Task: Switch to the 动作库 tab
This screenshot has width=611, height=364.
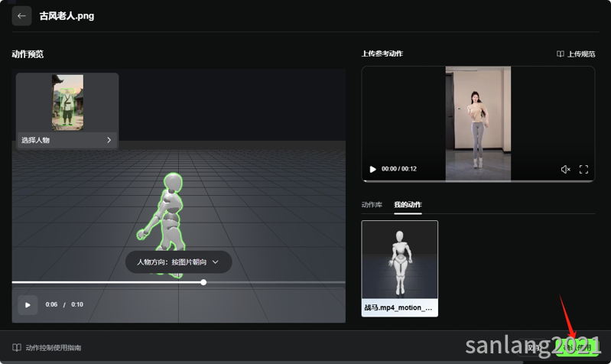Action: point(372,205)
